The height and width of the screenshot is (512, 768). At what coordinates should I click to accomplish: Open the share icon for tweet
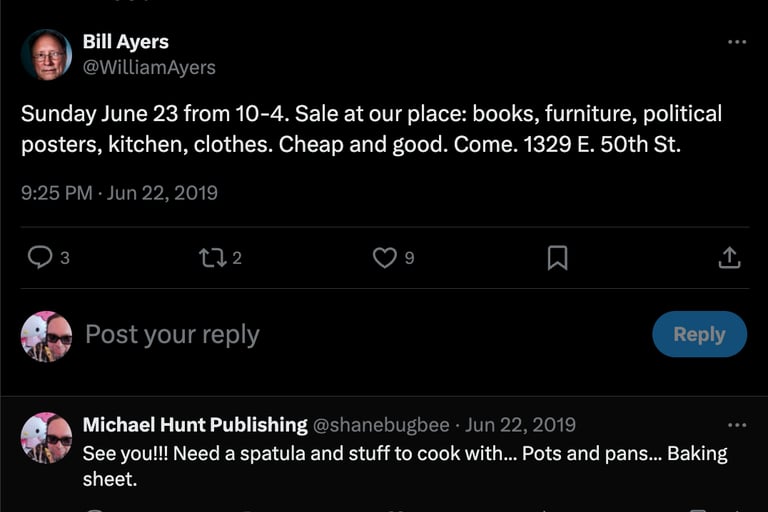[730, 258]
